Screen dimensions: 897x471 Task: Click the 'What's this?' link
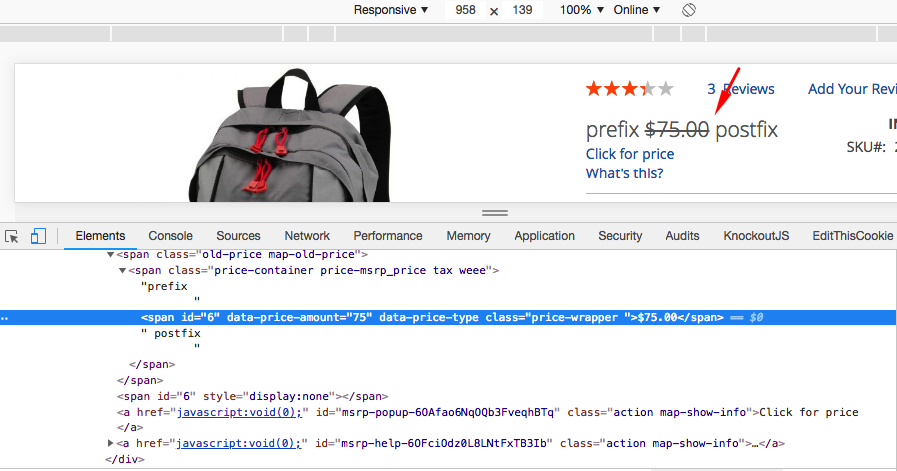pyautogui.click(x=625, y=173)
